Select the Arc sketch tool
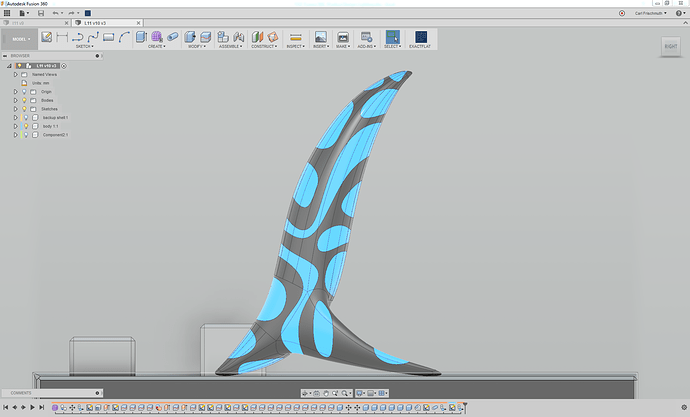690x417 pixels. coord(124,37)
